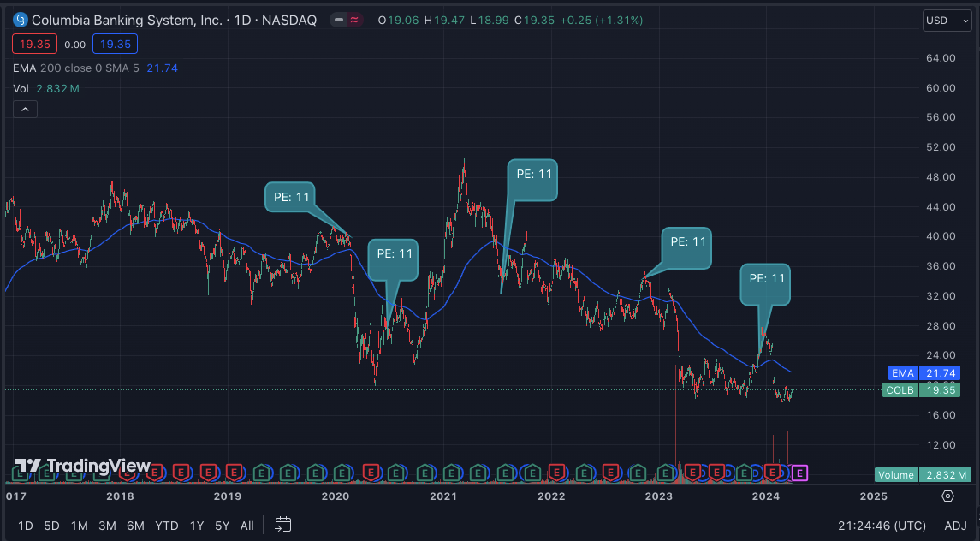
Task: Select the YTD range tab
Action: [x=166, y=526]
